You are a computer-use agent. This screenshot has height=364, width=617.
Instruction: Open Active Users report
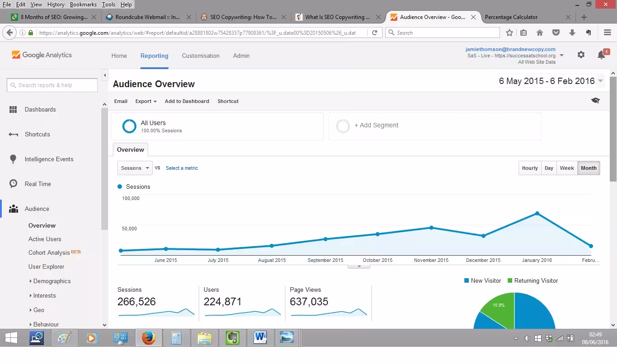45,239
